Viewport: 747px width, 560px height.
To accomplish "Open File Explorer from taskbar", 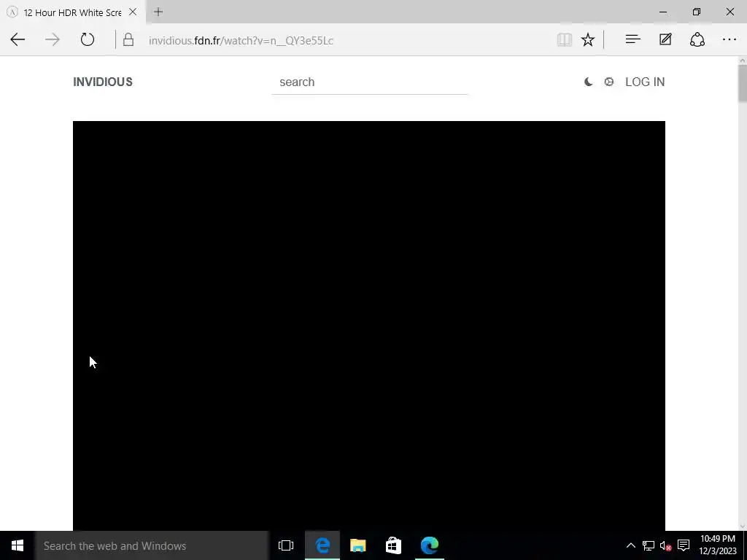I will click(x=357, y=545).
